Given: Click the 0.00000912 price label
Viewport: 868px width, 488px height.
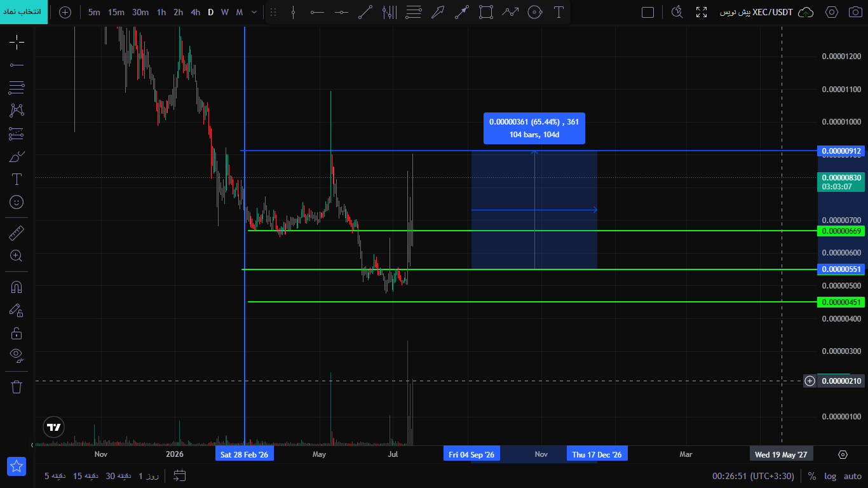Looking at the screenshot, I should [841, 151].
